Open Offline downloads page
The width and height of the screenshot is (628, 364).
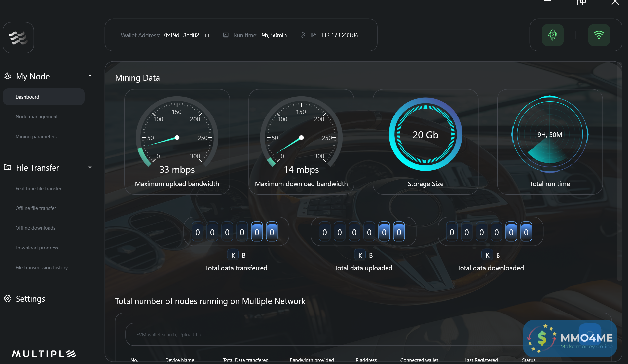(35, 228)
